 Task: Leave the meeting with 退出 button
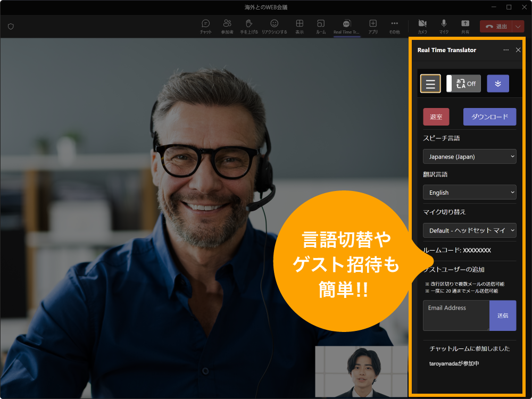(x=496, y=27)
